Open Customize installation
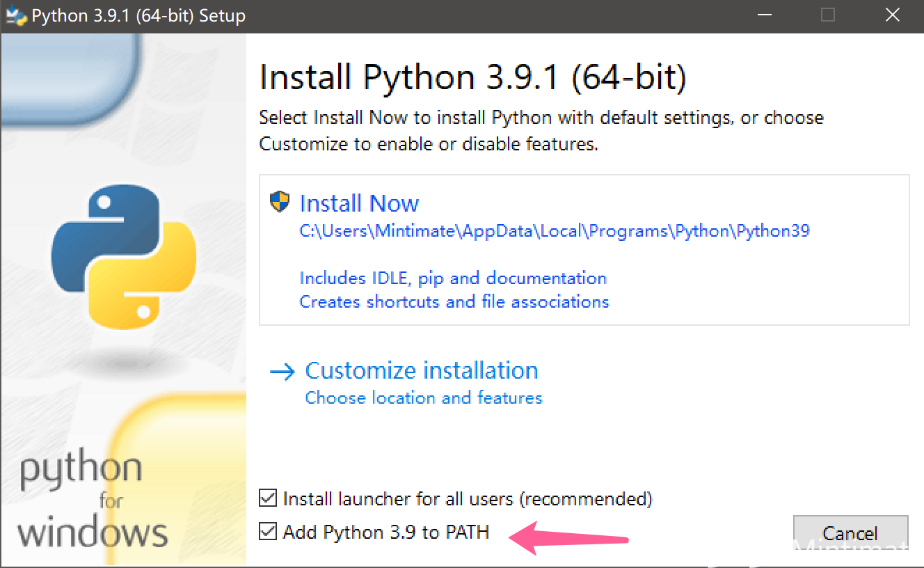This screenshot has height=568, width=924. [421, 370]
